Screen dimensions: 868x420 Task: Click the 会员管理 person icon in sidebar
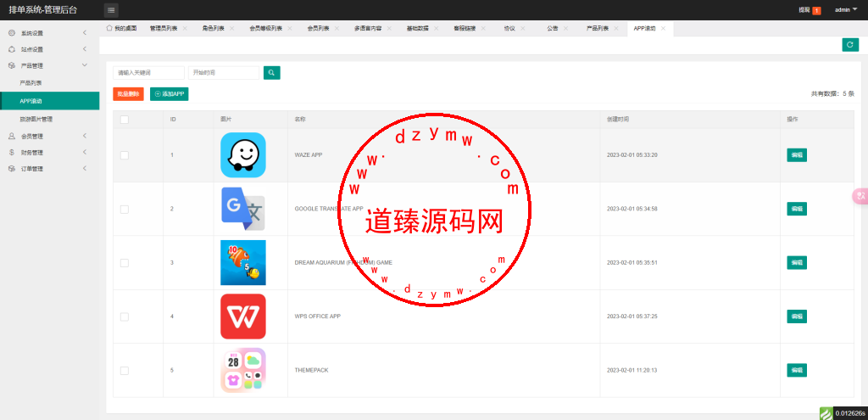tap(12, 137)
